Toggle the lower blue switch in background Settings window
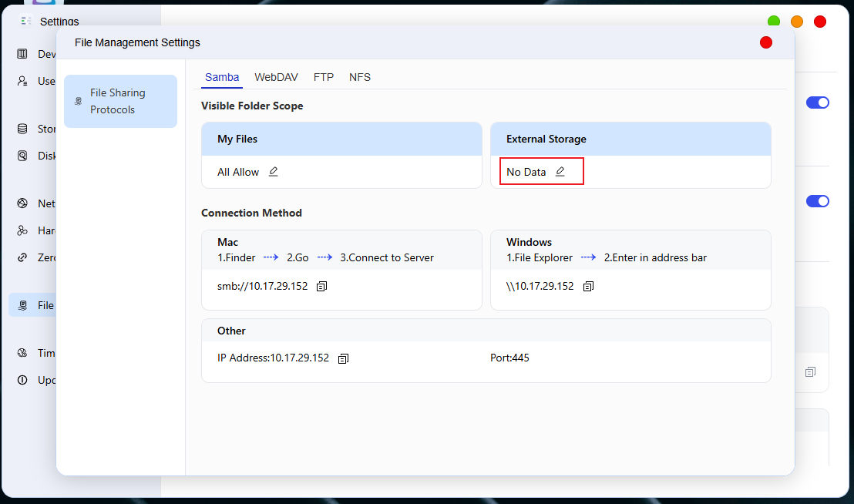 click(x=818, y=201)
